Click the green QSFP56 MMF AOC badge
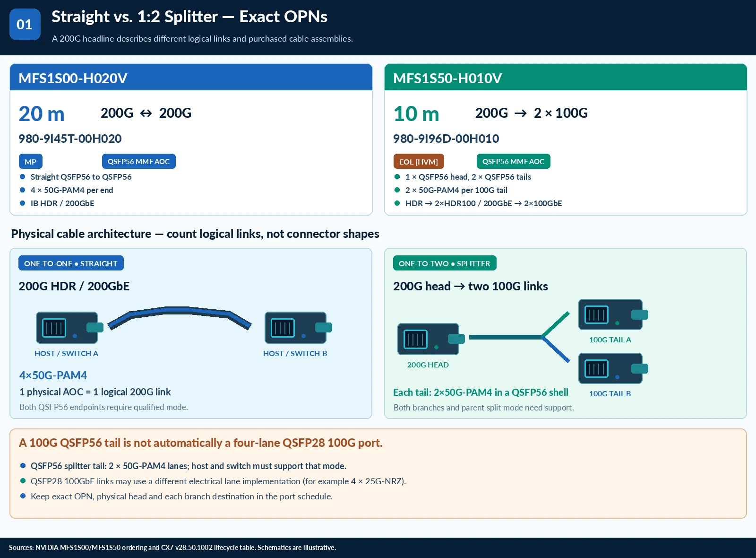The height and width of the screenshot is (558, 756). (x=513, y=161)
